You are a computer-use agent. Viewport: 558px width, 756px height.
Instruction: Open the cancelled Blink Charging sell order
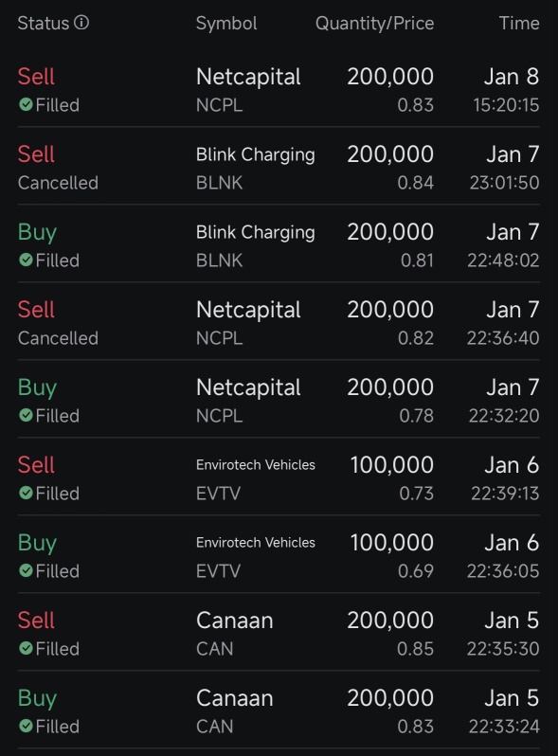pos(279,166)
